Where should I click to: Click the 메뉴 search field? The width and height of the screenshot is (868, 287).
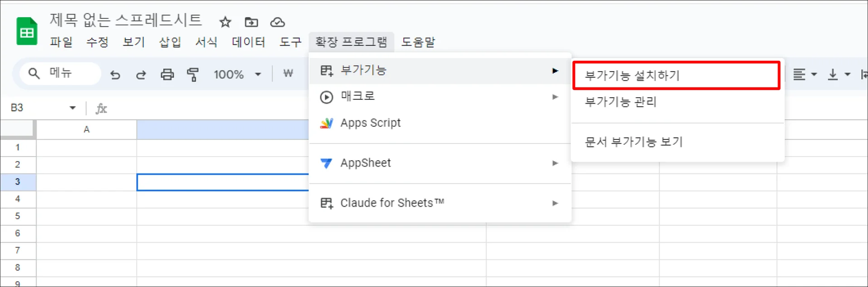[61, 73]
